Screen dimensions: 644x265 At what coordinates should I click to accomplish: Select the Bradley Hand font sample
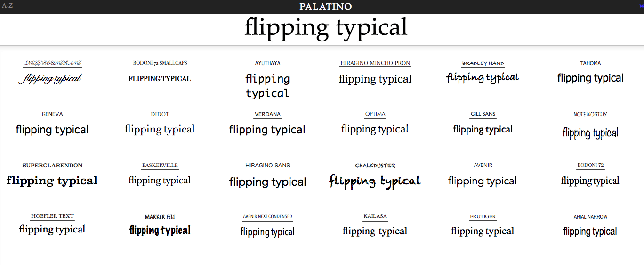tap(483, 77)
